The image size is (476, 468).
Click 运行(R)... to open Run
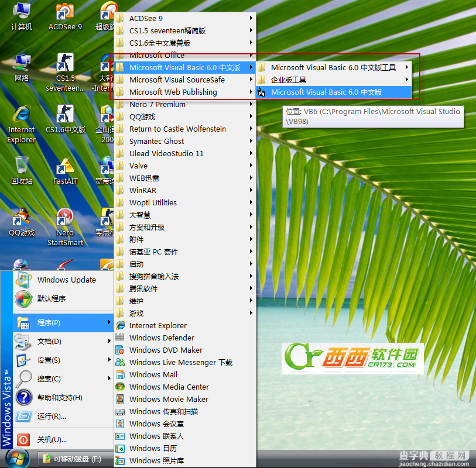point(63,416)
